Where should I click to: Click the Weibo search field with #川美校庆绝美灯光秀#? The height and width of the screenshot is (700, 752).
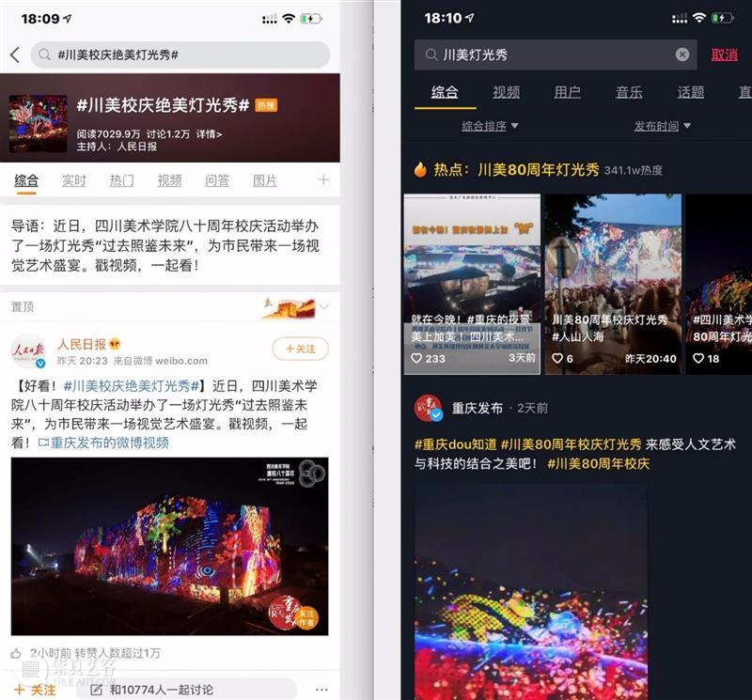180,54
